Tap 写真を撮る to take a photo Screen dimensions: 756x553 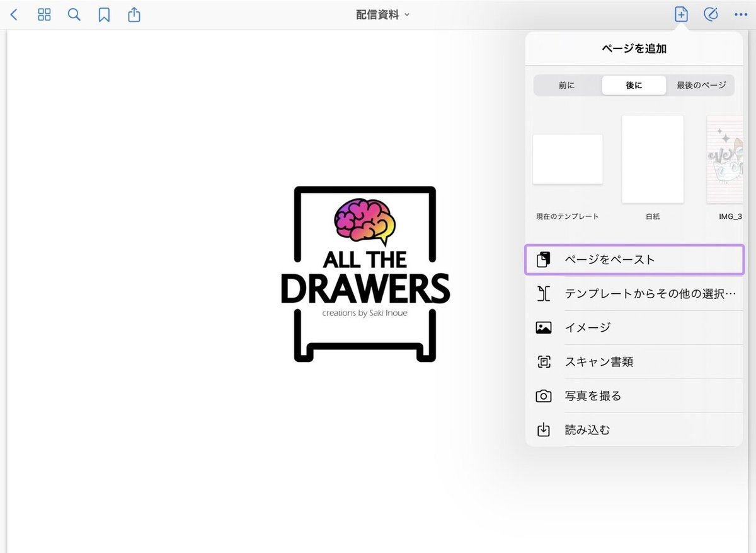click(634, 396)
